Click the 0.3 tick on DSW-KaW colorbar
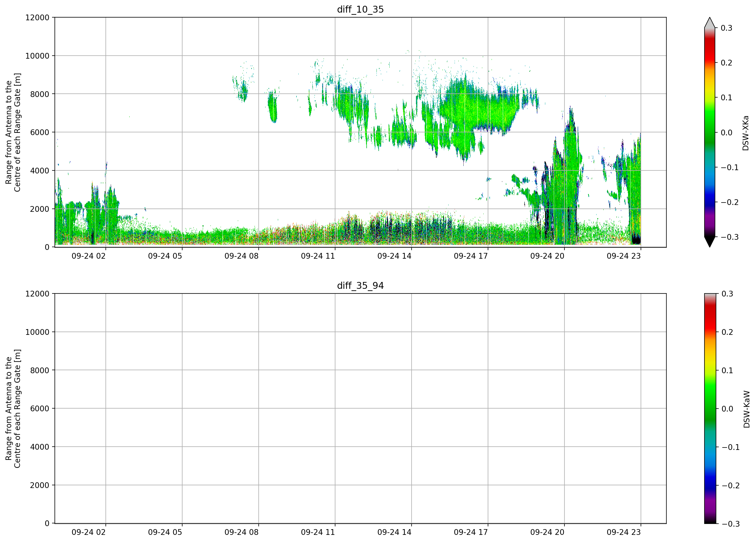 727,294
